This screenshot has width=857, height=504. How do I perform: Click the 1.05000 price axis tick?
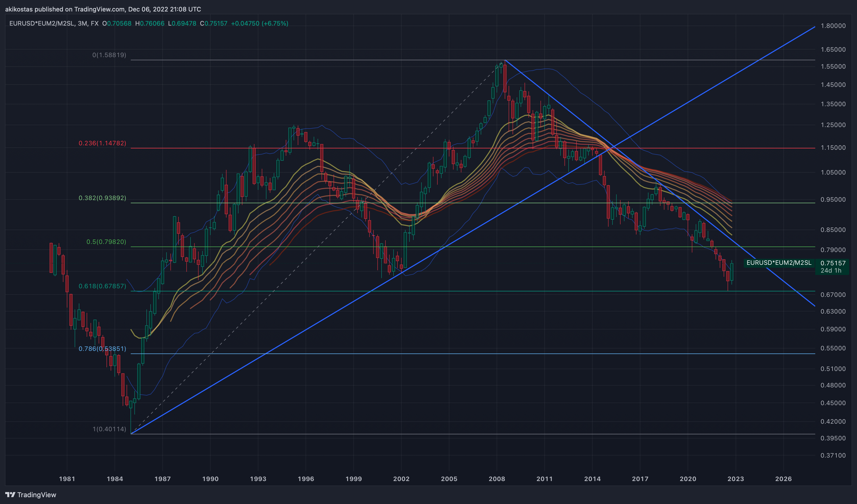tap(833, 172)
